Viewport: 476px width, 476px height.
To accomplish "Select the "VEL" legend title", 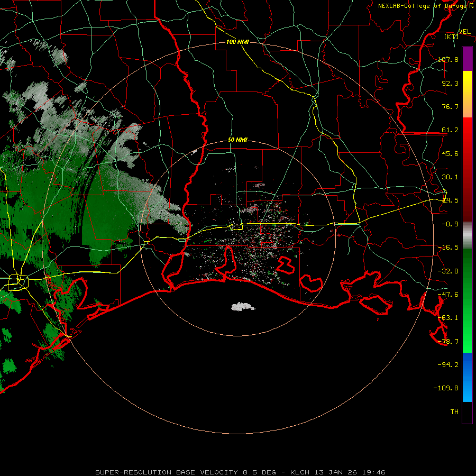I will [x=464, y=32].
